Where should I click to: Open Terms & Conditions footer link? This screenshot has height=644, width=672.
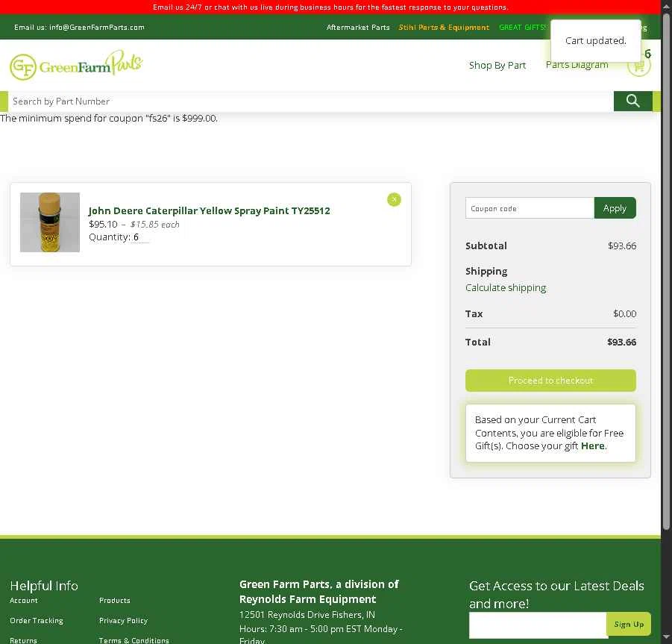tap(134, 640)
